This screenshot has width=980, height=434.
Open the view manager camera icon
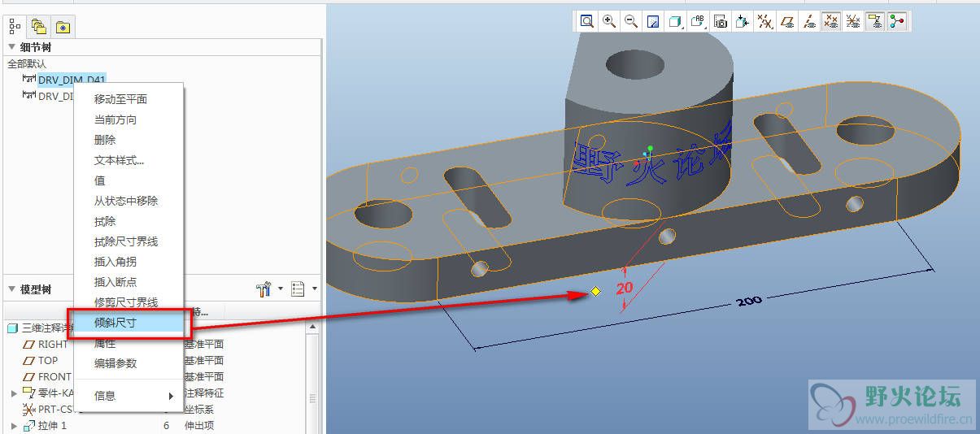[721, 21]
